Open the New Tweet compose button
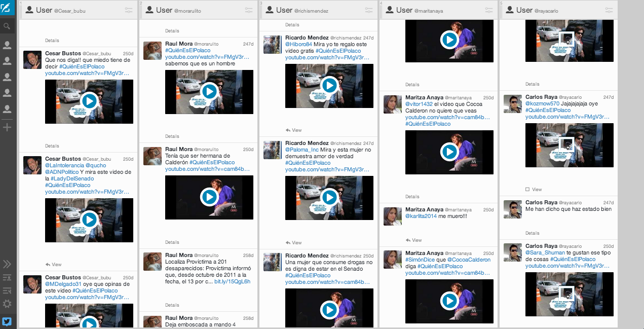644x329 pixels. pyautogui.click(x=7, y=9)
